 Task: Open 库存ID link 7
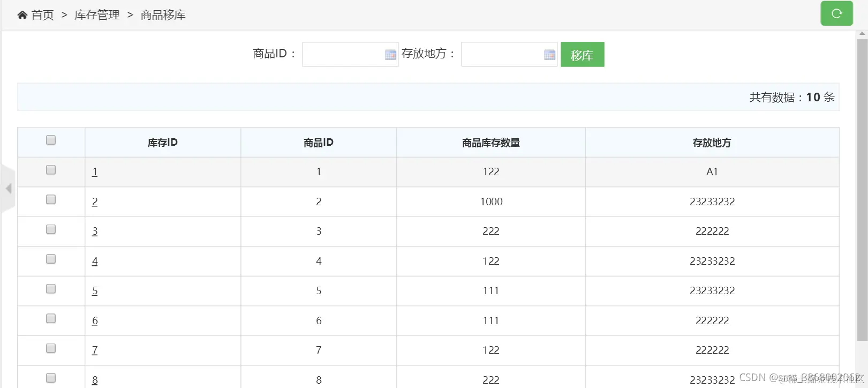point(95,350)
